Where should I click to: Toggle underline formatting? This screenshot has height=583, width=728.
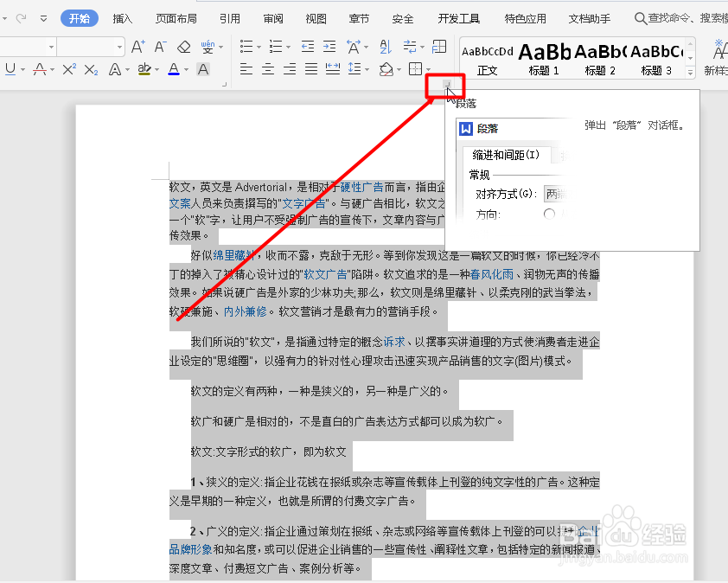[x=11, y=69]
